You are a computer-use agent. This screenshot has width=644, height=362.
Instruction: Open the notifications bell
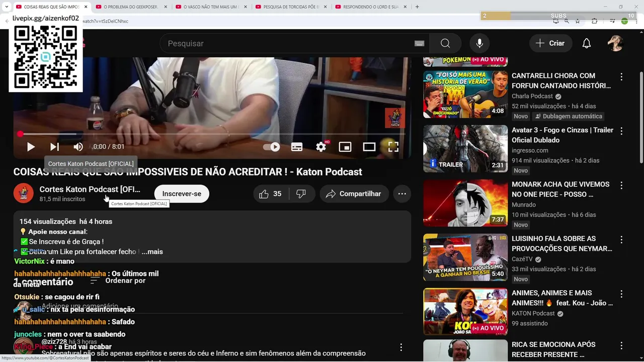(x=587, y=43)
